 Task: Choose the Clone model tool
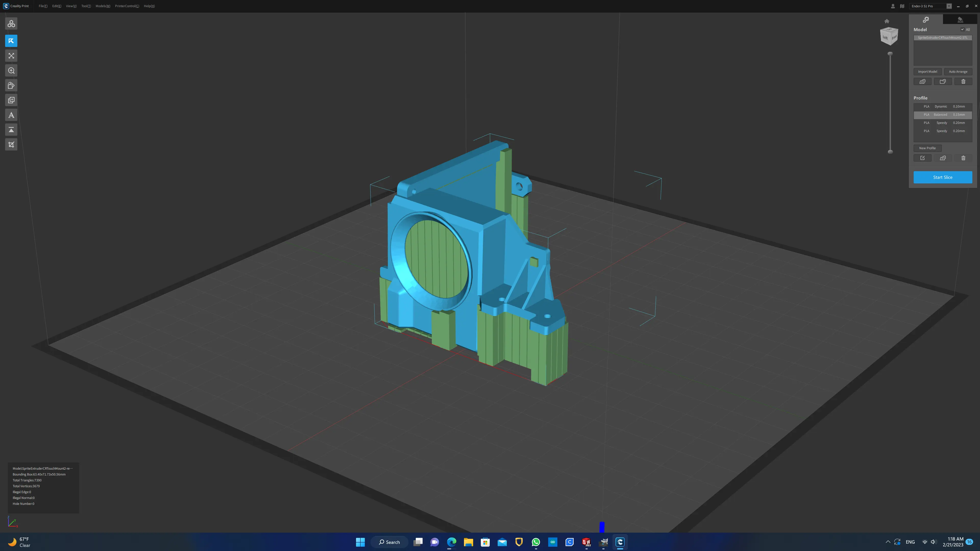click(11, 100)
